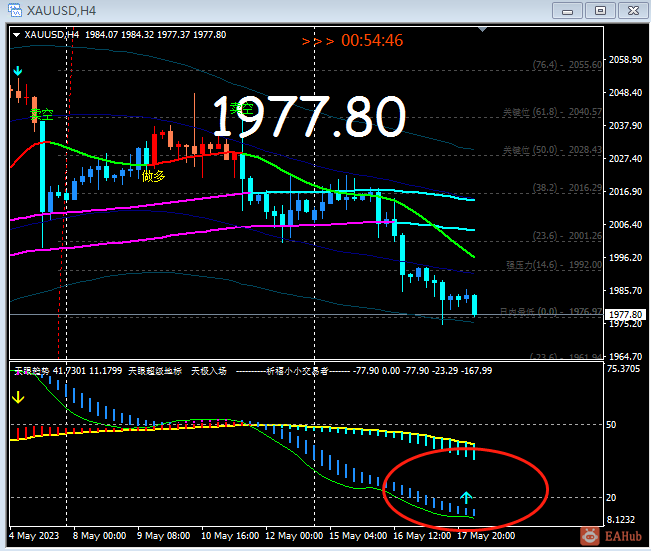
Task: Click the 12 May 00:00 time label
Action: click(x=294, y=536)
